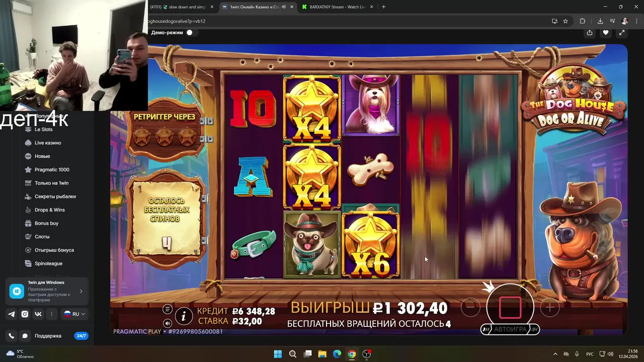Click the СТАВКА ₽32,00 bet value
644x362 pixels.
point(230,321)
